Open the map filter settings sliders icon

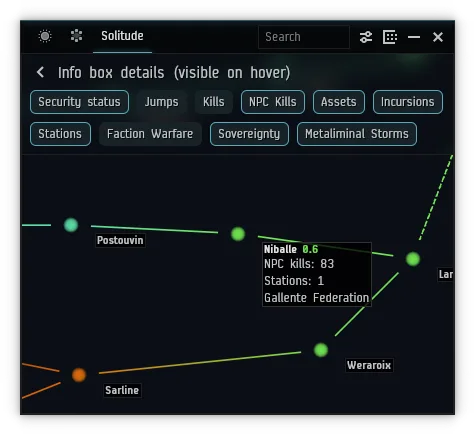366,37
